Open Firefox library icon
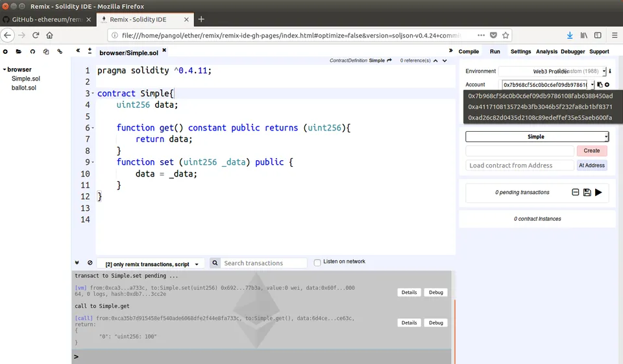 (583, 36)
